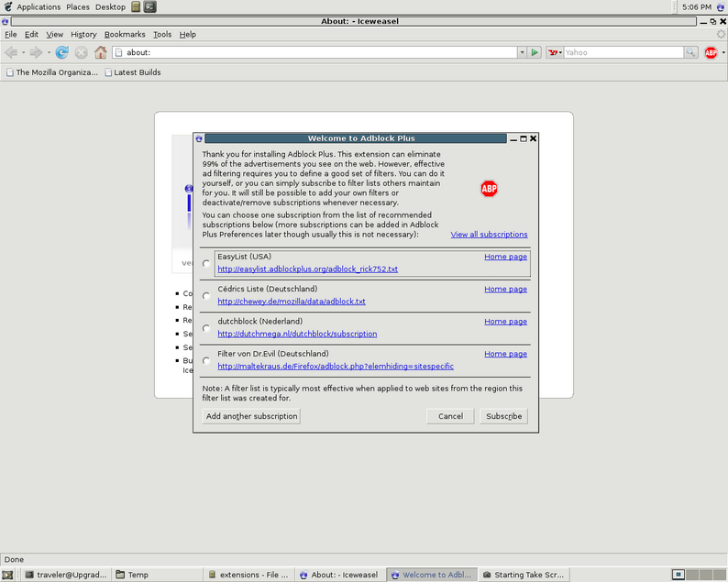Viewport: 728px width, 582px height.
Task: Open the Places menu in the panel
Action: [78, 7]
